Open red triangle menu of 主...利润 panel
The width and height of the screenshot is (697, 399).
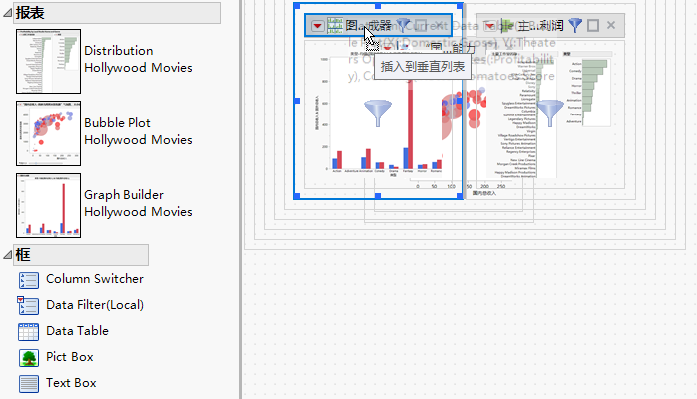click(x=489, y=26)
